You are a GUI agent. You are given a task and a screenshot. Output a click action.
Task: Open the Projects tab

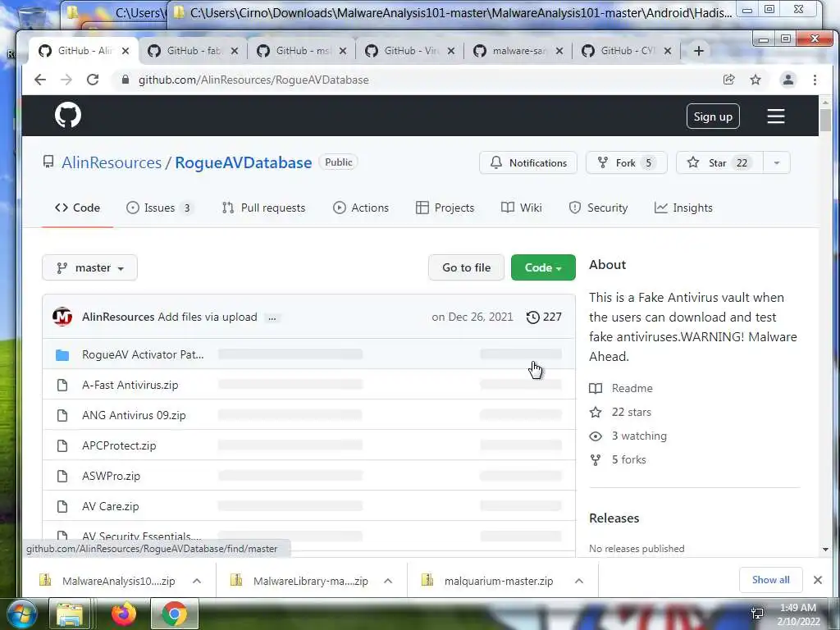tap(445, 208)
